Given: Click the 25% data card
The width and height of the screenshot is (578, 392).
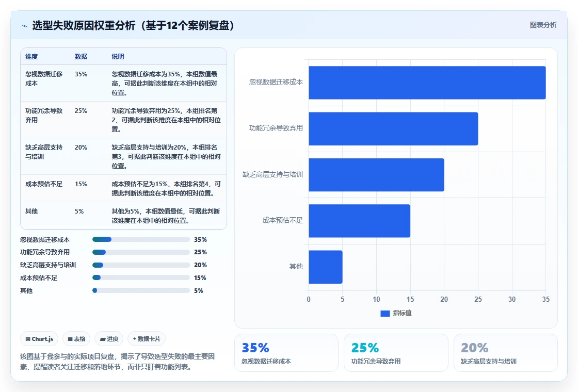Looking at the screenshot, I should pyautogui.click(x=396, y=353).
